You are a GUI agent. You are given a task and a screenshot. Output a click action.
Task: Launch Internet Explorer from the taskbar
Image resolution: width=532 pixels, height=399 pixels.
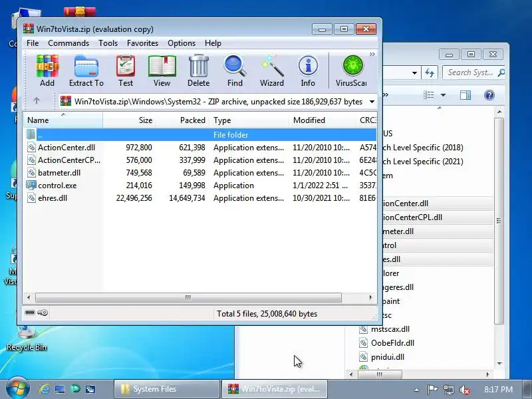[45, 389]
